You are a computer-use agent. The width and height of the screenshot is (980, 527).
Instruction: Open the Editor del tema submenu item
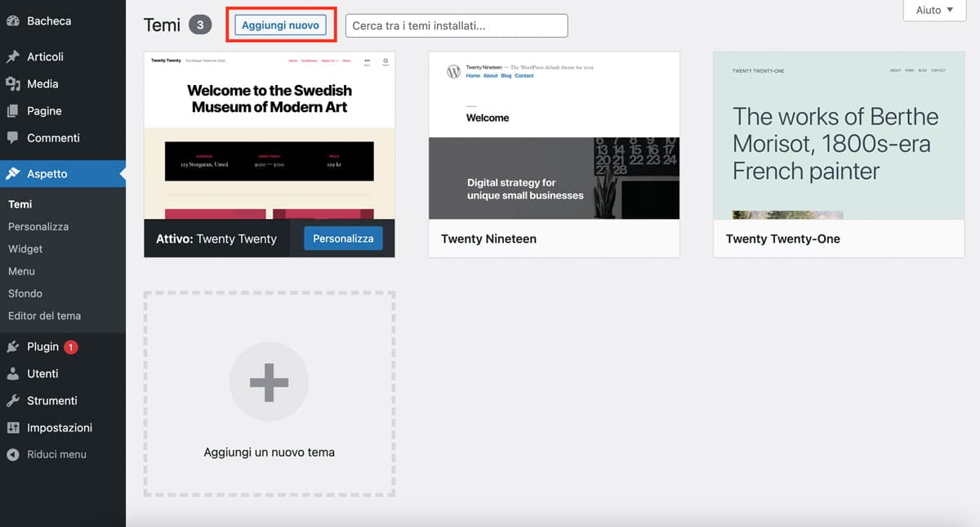(44, 315)
